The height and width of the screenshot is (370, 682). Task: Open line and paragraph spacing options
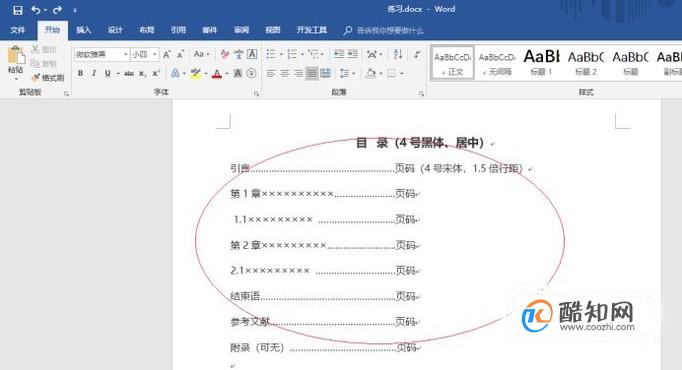[x=344, y=73]
